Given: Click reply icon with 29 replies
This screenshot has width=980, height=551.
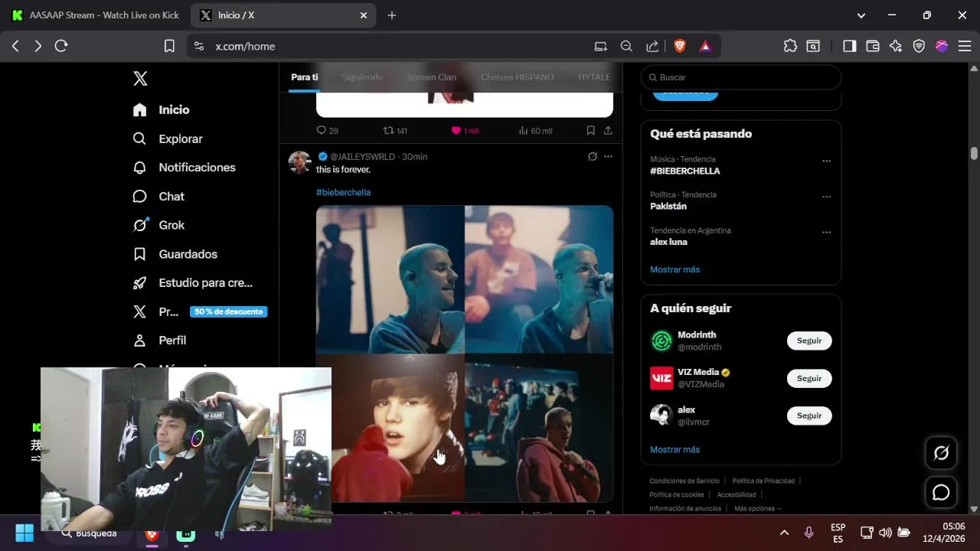Looking at the screenshot, I should coord(327,131).
